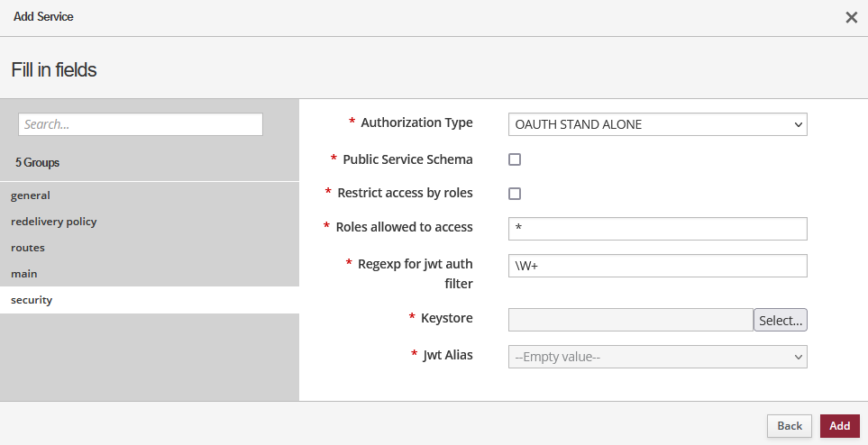Click the Roles allowed to access field
Image resolution: width=868 pixels, height=445 pixels.
pos(657,229)
